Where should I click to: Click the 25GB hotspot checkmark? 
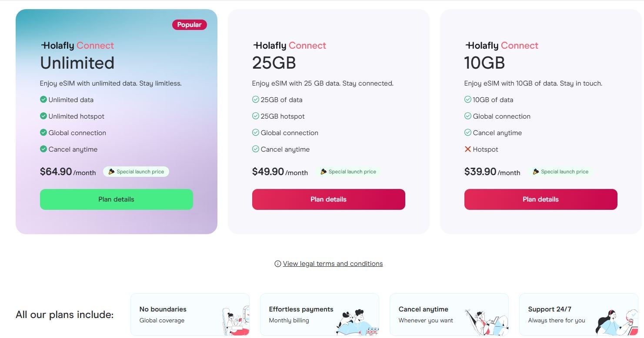click(256, 116)
